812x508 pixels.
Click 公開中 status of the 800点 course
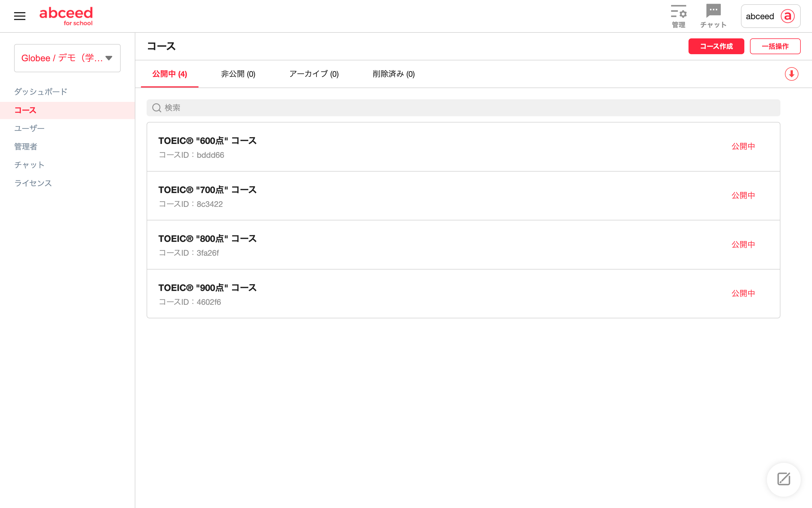(x=743, y=245)
